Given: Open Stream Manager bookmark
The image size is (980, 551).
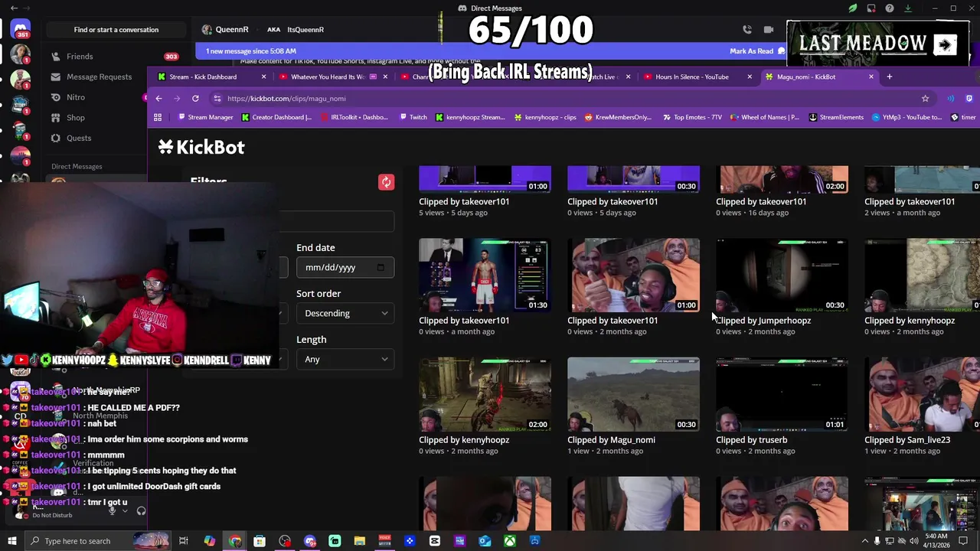Looking at the screenshot, I should [x=204, y=118].
